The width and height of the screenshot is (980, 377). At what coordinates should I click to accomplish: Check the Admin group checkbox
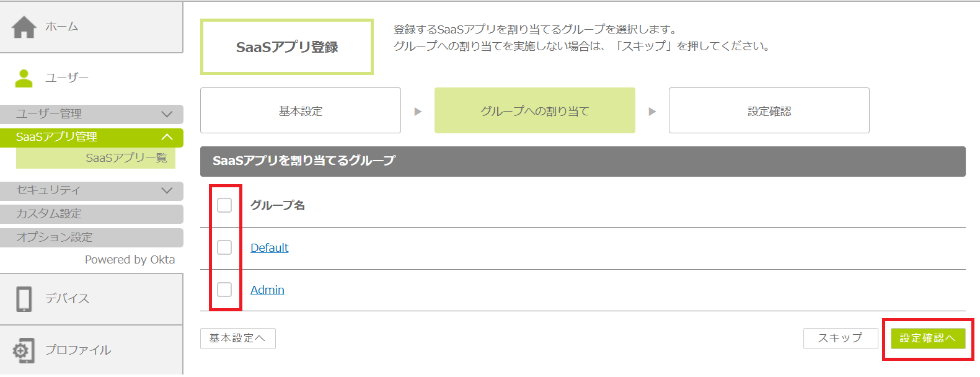[224, 290]
